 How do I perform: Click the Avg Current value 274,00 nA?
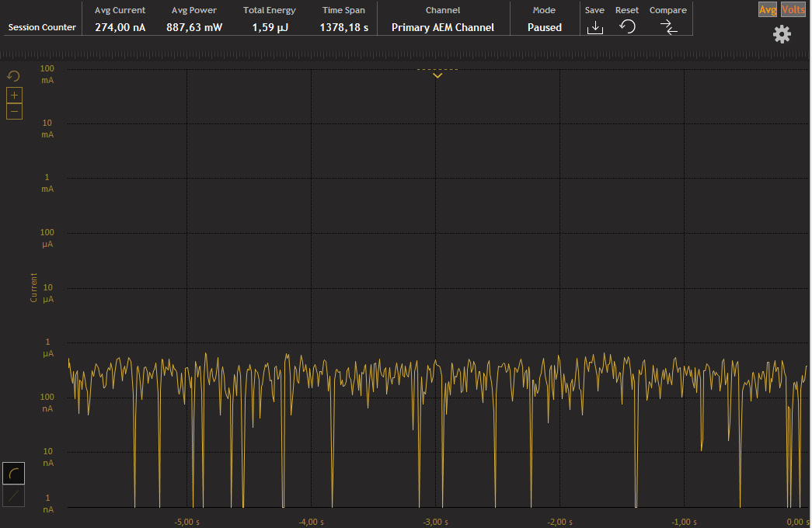(120, 27)
